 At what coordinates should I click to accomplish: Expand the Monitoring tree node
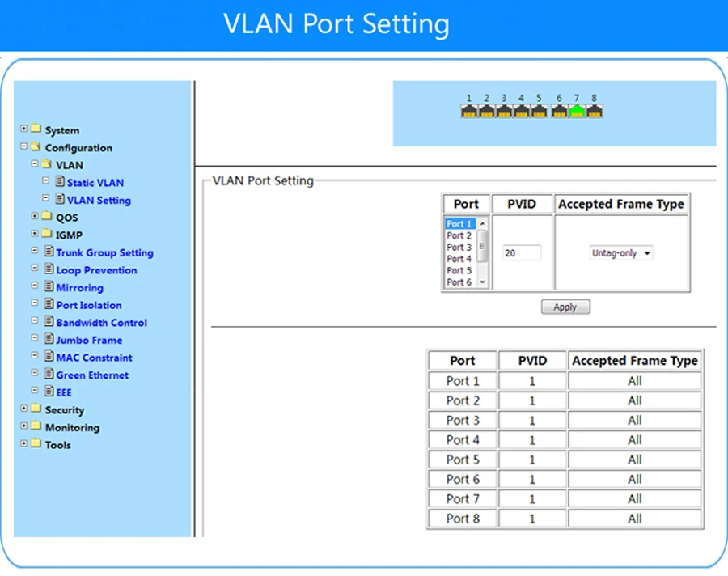point(23,426)
